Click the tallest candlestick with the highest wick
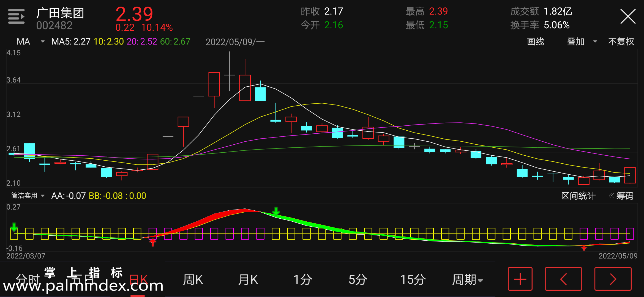This screenshot has height=297, width=644. (230, 71)
